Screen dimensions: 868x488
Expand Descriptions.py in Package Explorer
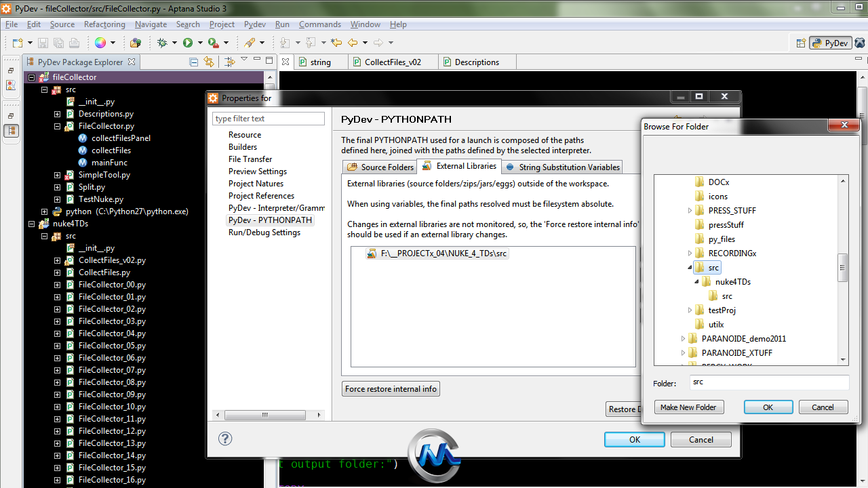click(58, 114)
